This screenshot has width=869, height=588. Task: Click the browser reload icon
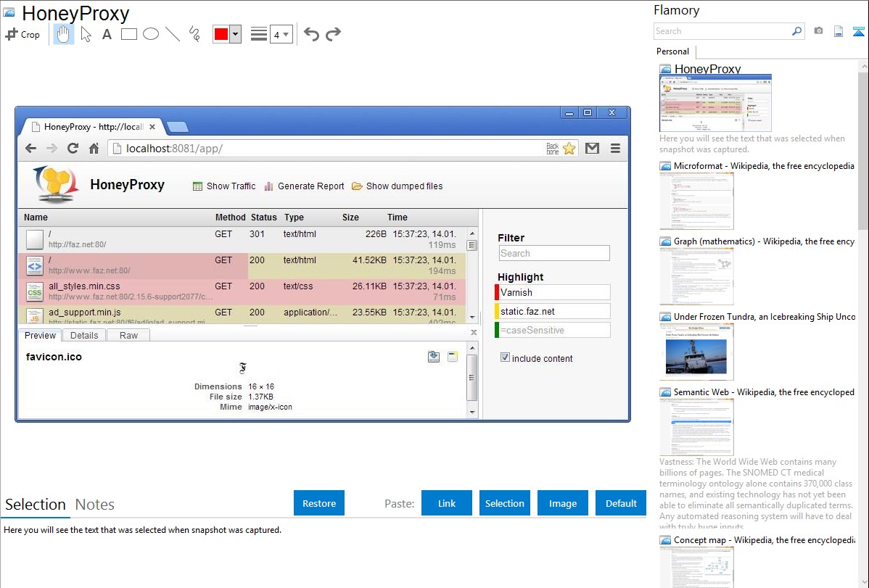(73, 149)
